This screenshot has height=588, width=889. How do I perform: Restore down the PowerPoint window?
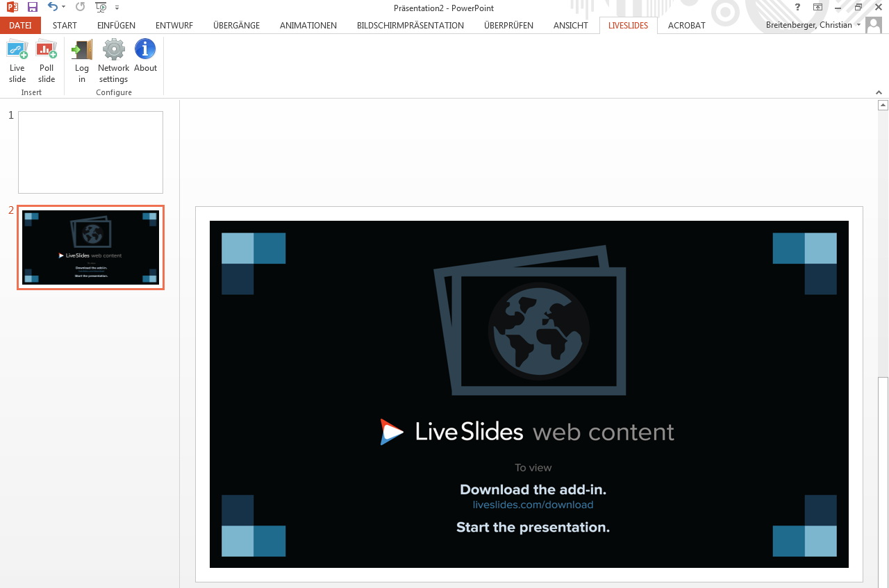pos(858,7)
